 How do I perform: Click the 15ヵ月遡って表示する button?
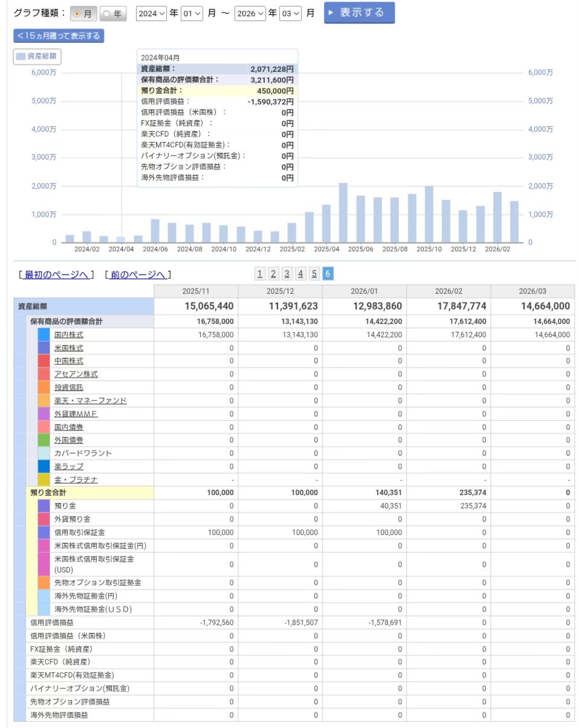59,36
